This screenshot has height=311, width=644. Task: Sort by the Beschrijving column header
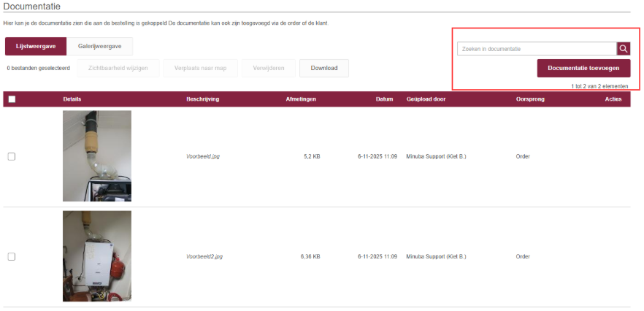pyautogui.click(x=202, y=99)
